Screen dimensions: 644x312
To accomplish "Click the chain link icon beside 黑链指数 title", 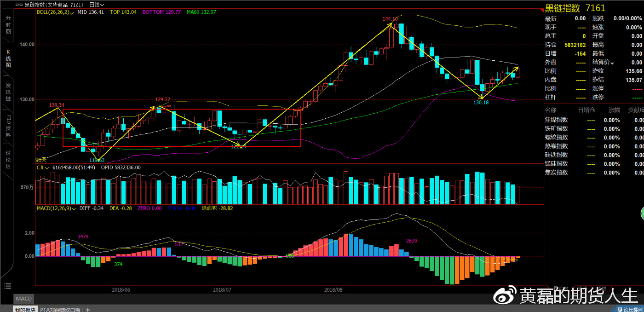I will (x=19, y=5).
